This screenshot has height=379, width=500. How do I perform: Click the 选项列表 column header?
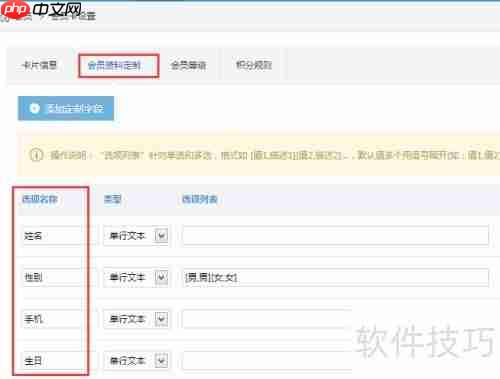tap(200, 199)
